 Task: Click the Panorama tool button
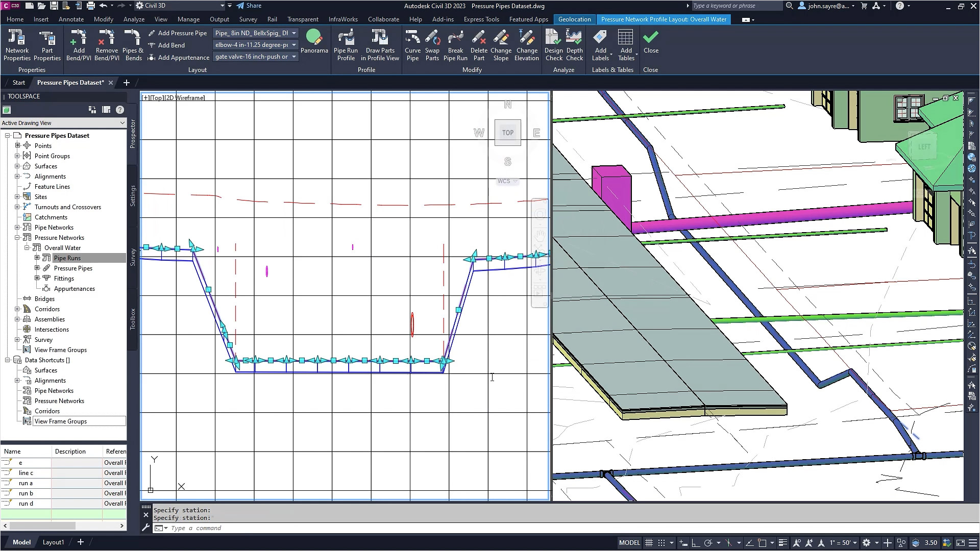tap(314, 44)
